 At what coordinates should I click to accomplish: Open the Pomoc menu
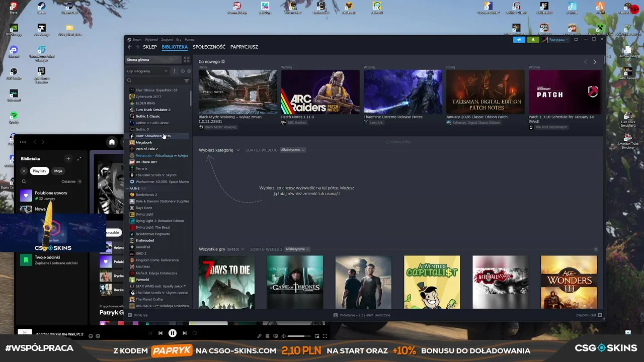[x=190, y=40]
